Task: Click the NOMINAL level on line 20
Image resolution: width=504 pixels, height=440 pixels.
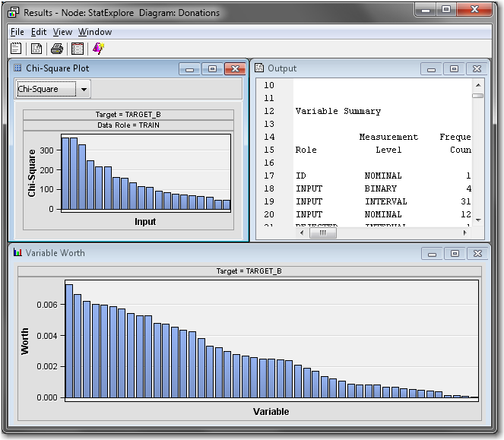Action: (383, 214)
